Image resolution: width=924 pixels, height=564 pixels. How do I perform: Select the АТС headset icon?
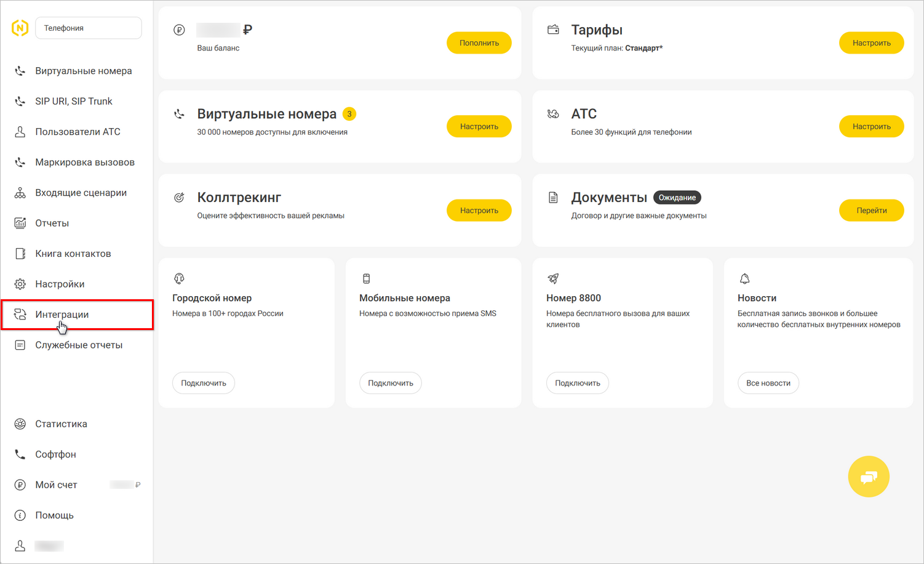point(553,113)
